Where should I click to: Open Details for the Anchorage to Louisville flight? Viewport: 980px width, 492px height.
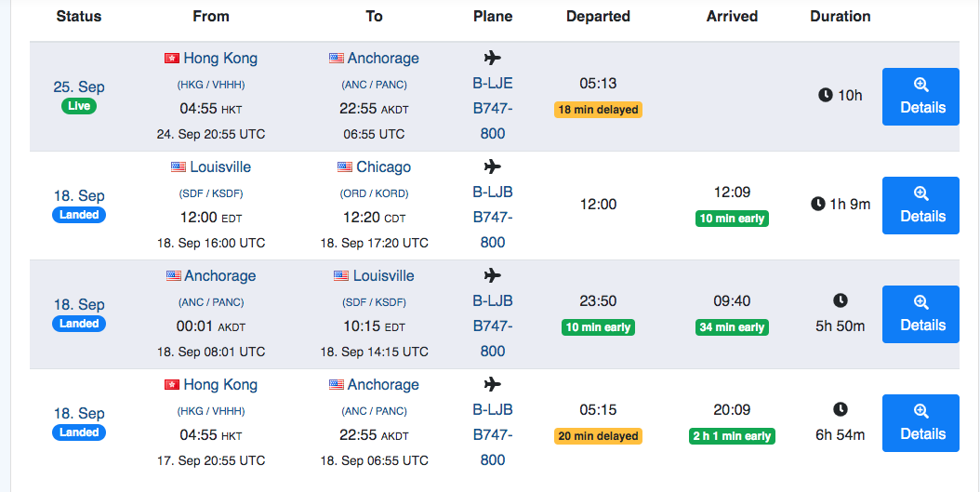coord(920,314)
